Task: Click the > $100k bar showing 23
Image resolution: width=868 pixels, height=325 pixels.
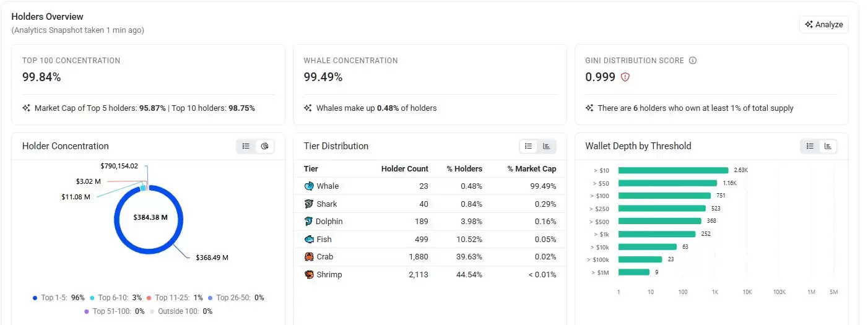Action: point(640,259)
